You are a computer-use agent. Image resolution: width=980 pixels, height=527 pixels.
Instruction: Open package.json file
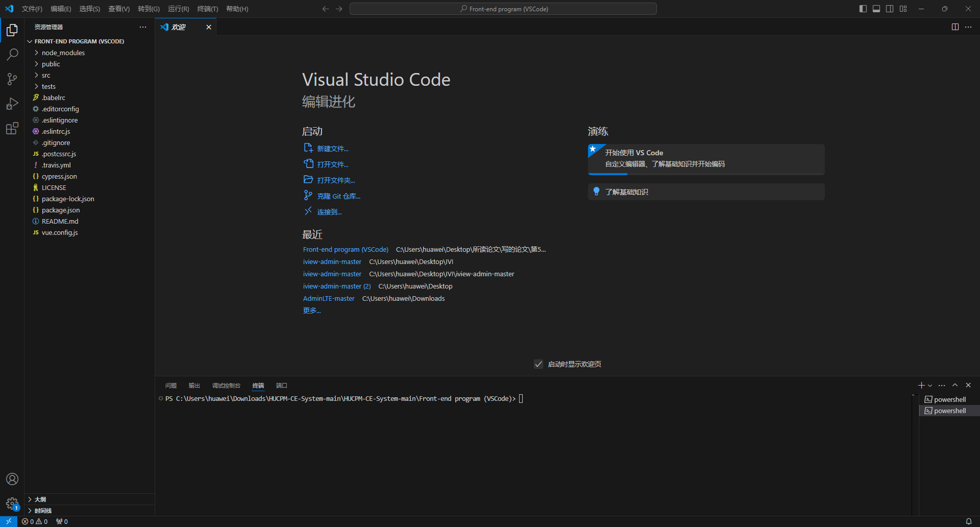tap(89, 210)
